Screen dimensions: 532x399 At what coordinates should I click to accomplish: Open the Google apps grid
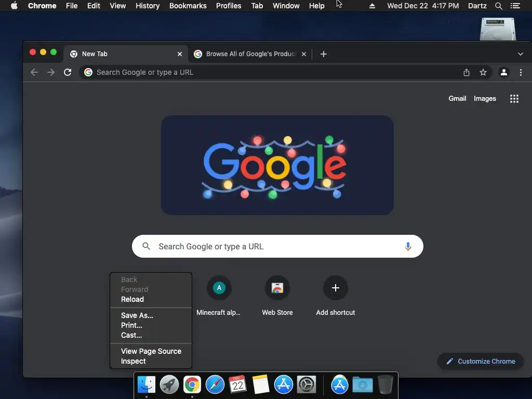click(514, 99)
